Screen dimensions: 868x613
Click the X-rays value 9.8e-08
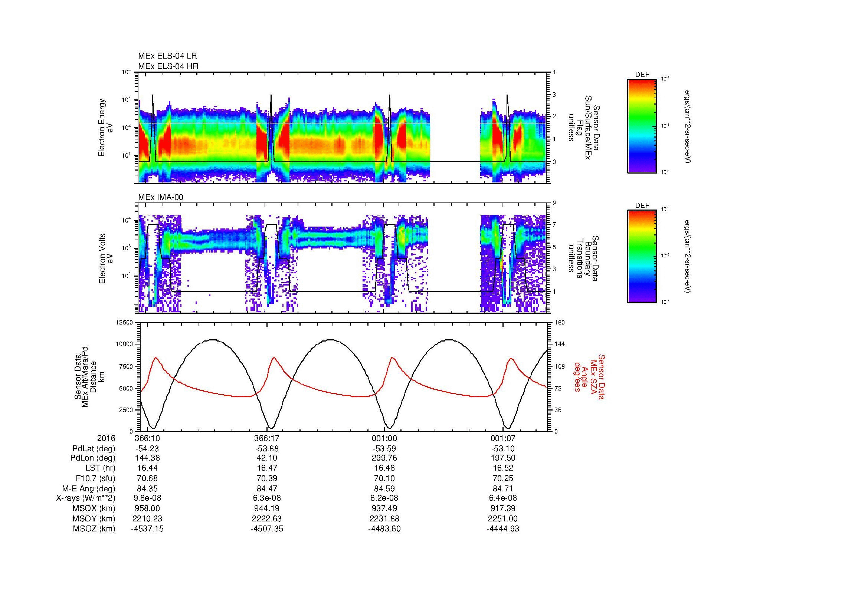pos(147,498)
